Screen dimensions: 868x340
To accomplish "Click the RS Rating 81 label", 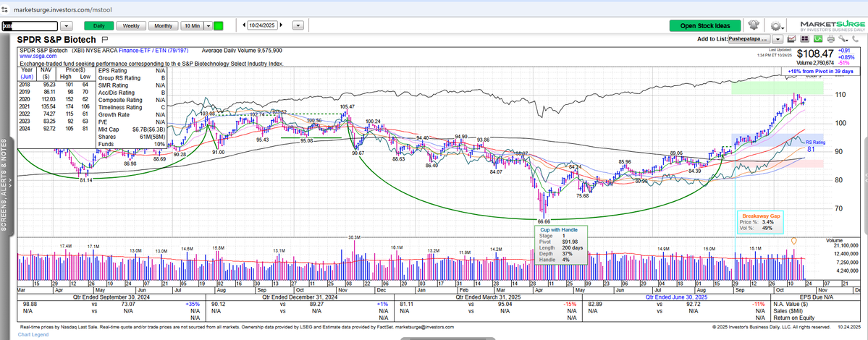I will pyautogui.click(x=815, y=145).
